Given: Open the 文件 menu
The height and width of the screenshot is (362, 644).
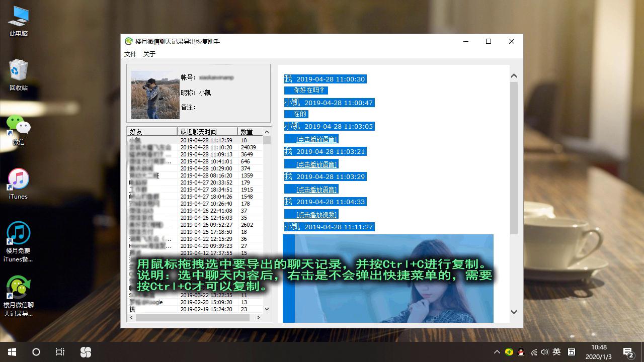Looking at the screenshot, I should [130, 53].
